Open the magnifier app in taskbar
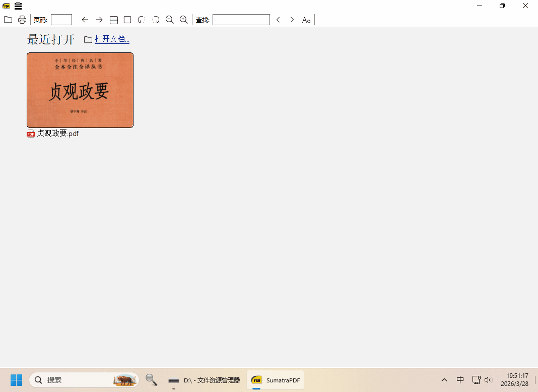The image size is (538, 392). coord(151,380)
